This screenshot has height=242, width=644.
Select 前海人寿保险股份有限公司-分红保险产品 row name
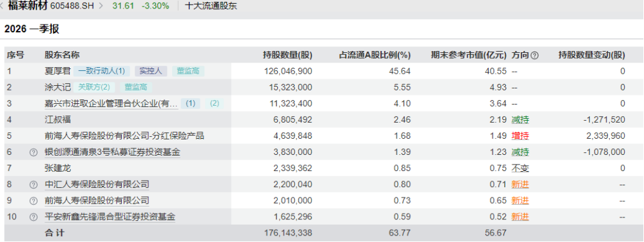[x=124, y=136]
